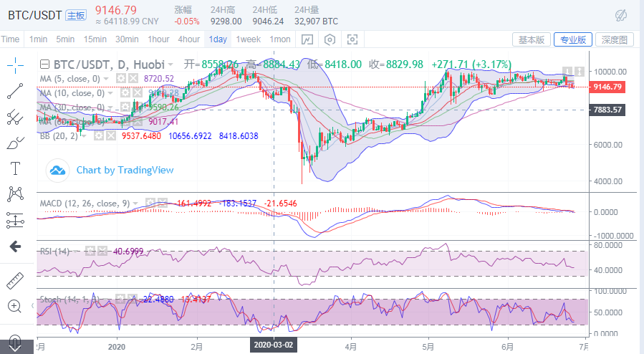This screenshot has height=354, width=644.
Task: Remove the MA (5, close, 0) indicator
Action: tap(134, 78)
